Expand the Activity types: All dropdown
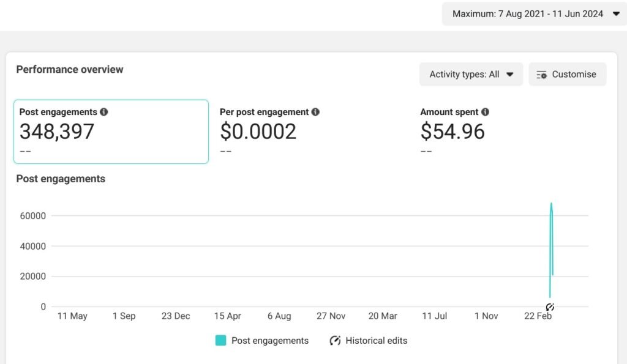The height and width of the screenshot is (364, 627). pyautogui.click(x=471, y=74)
